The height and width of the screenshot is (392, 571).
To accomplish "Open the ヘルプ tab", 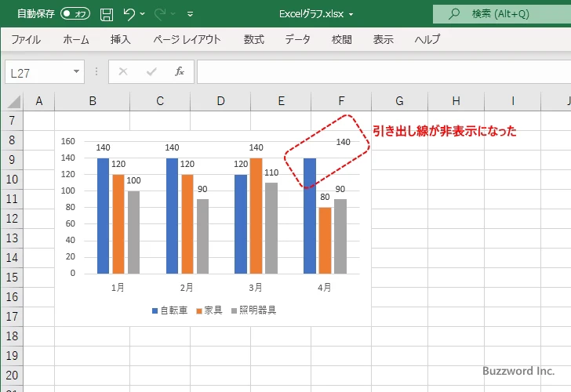I will [x=427, y=39].
